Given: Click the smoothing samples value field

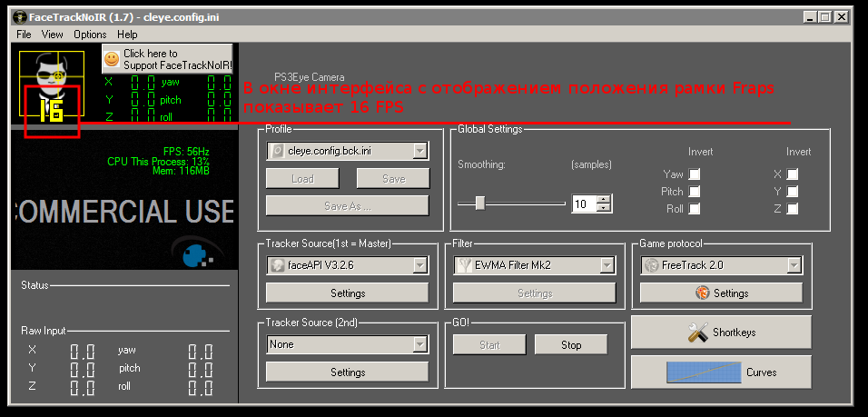Looking at the screenshot, I should pos(585,204).
